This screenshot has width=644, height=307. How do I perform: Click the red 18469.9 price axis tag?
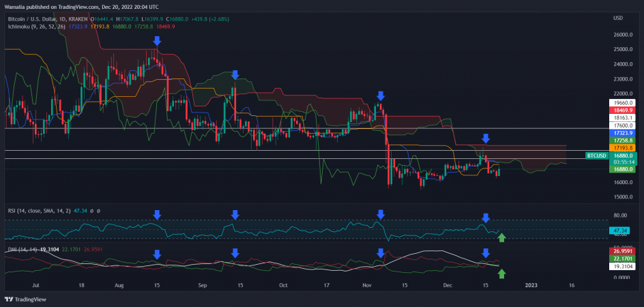point(621,111)
